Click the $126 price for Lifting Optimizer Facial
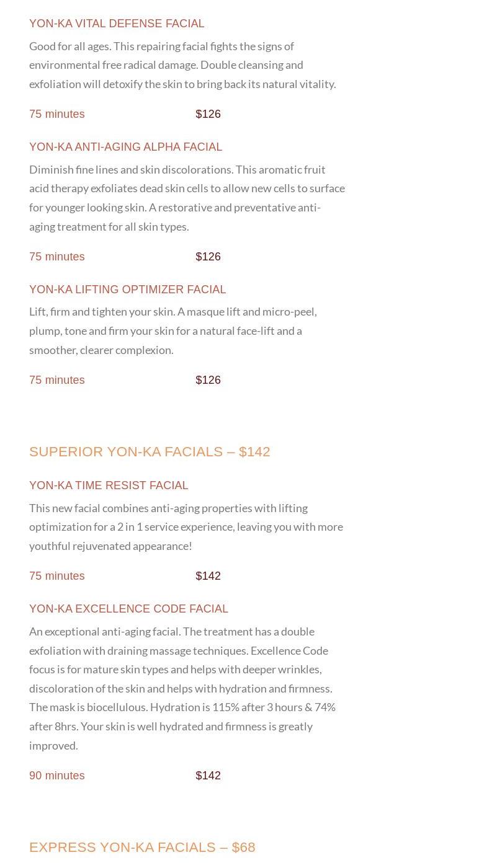The width and height of the screenshot is (487, 868). [208, 380]
